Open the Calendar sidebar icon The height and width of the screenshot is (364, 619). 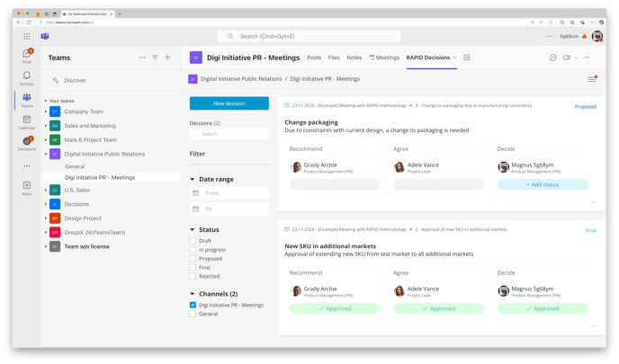point(27,122)
